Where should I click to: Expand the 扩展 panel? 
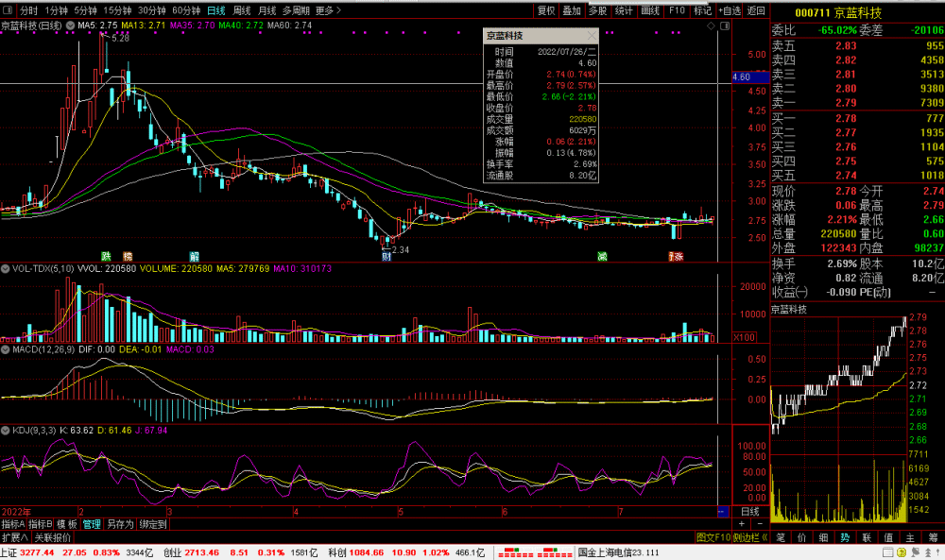14,537
